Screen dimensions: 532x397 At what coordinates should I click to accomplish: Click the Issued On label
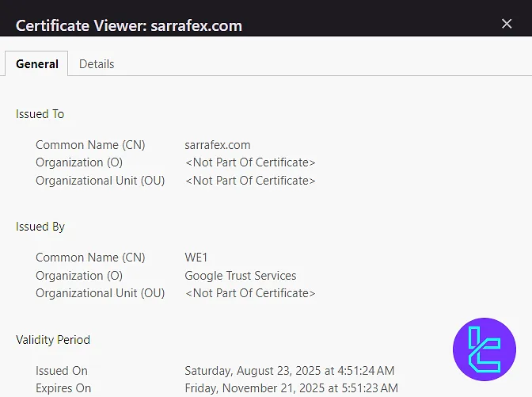click(62, 371)
